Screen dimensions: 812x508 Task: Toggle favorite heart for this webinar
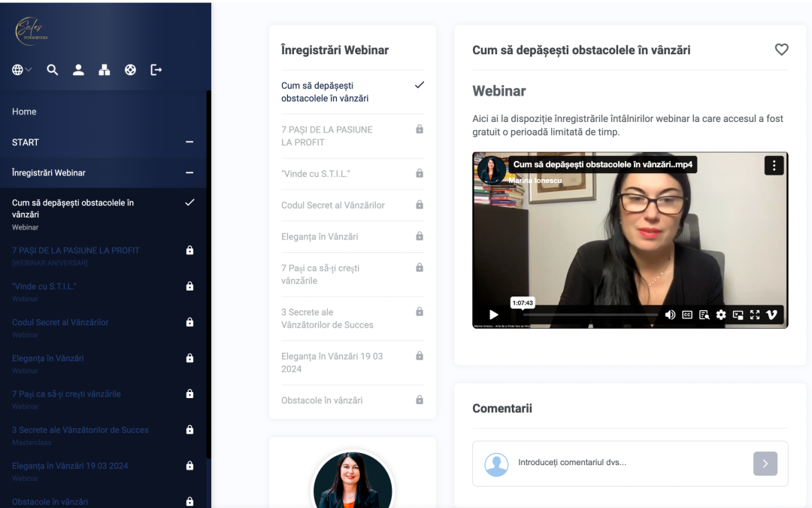tap(781, 50)
